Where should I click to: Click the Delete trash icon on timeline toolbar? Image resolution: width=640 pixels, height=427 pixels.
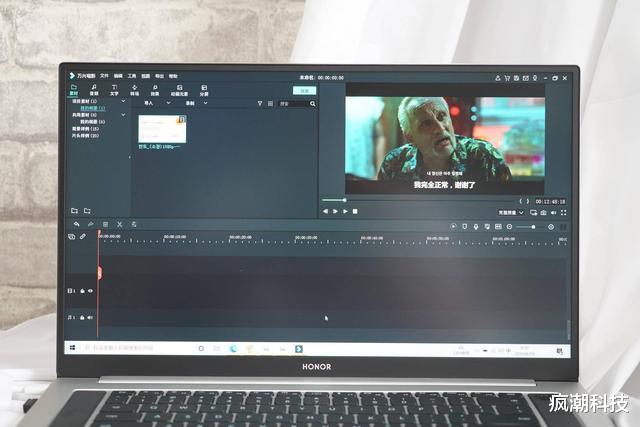click(105, 224)
